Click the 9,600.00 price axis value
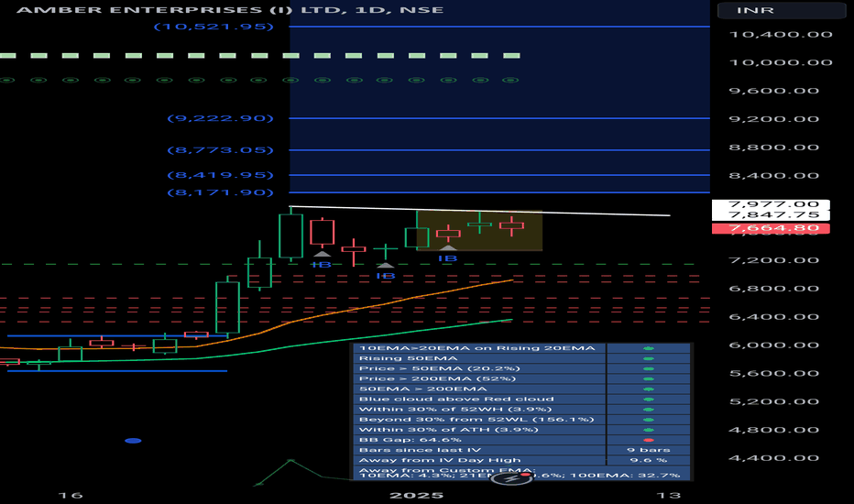The image size is (854, 504). 773,91
